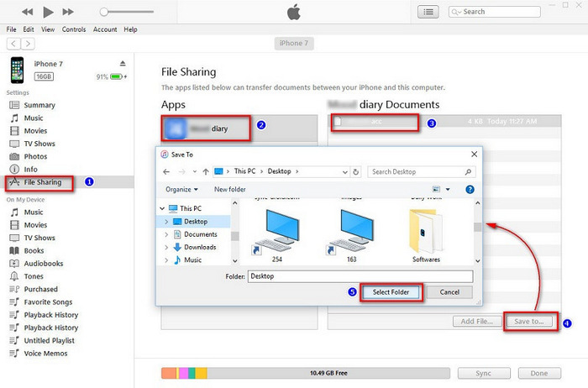Open the Account menu

[x=105, y=29]
